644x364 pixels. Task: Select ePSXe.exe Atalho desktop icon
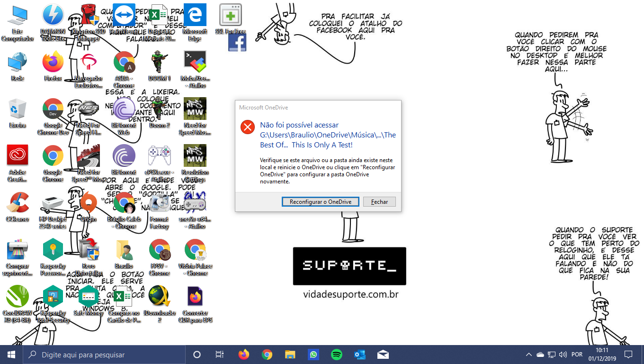pyautogui.click(x=160, y=164)
